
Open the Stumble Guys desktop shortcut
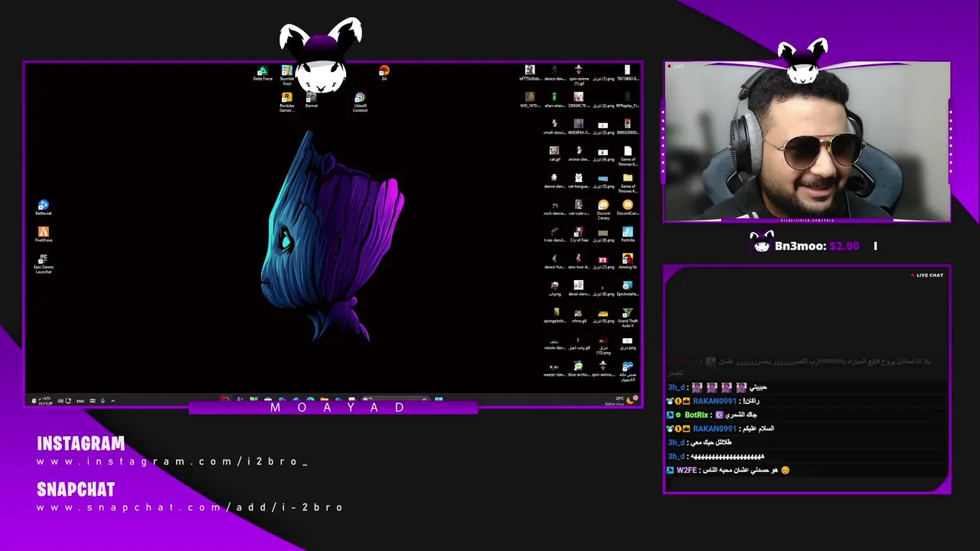(x=286, y=75)
